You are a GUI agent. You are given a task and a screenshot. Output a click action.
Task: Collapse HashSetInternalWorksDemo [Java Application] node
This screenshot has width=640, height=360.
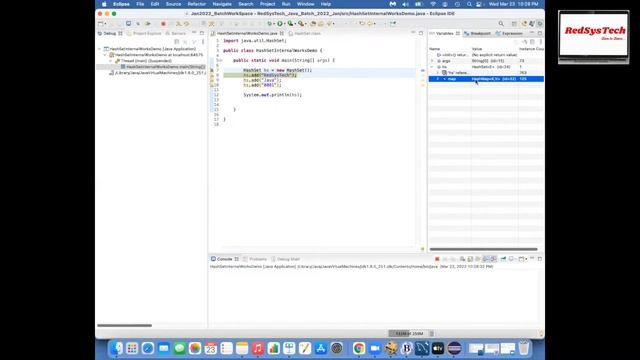pyautogui.click(x=100, y=49)
